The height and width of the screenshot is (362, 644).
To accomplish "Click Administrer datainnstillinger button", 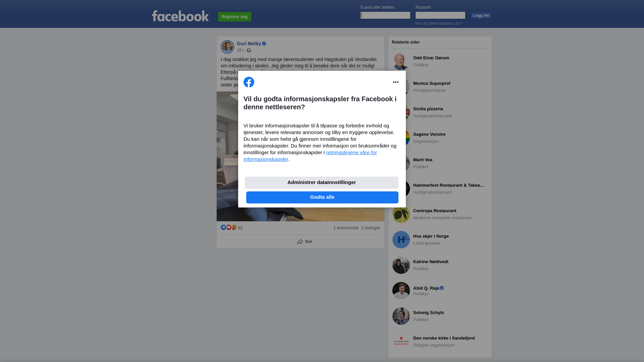I will point(322,183).
